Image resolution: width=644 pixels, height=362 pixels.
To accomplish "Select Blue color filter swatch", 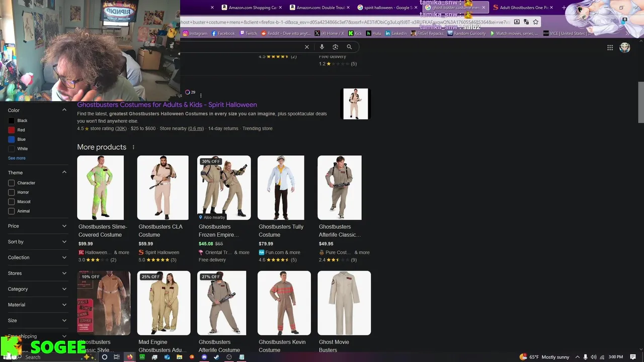I will tap(12, 139).
